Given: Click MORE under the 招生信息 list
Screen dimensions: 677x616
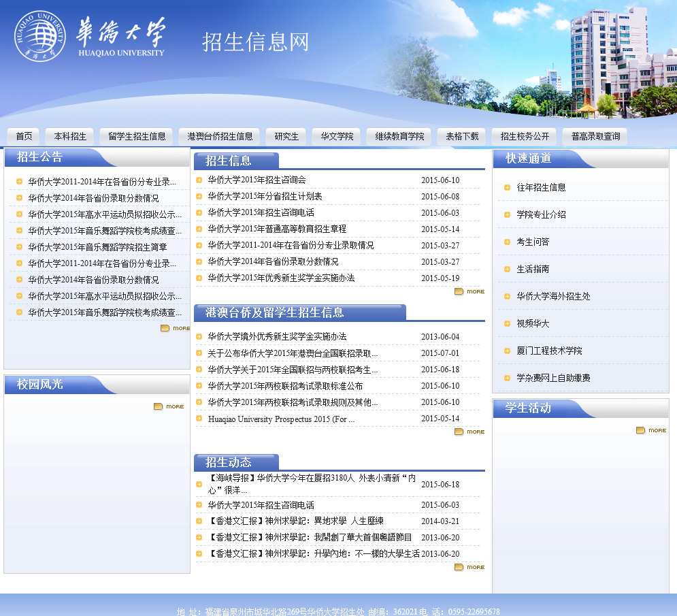Looking at the screenshot, I should tap(469, 291).
